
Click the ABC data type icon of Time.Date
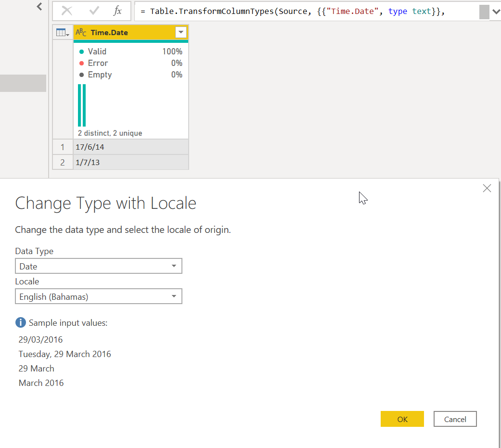click(81, 32)
